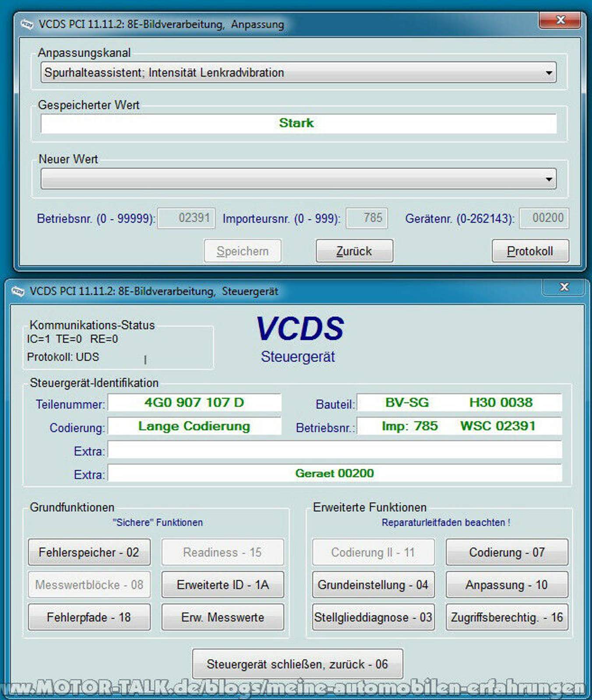Select Fehlerpfade - 18
The image size is (592, 700).
coord(89,617)
